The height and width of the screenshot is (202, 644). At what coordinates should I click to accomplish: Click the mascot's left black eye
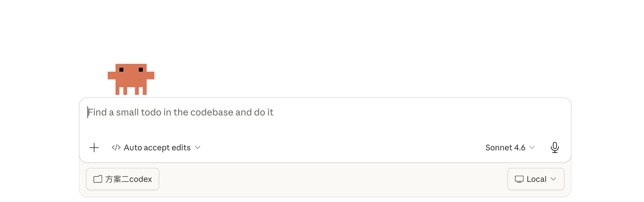[x=121, y=70]
